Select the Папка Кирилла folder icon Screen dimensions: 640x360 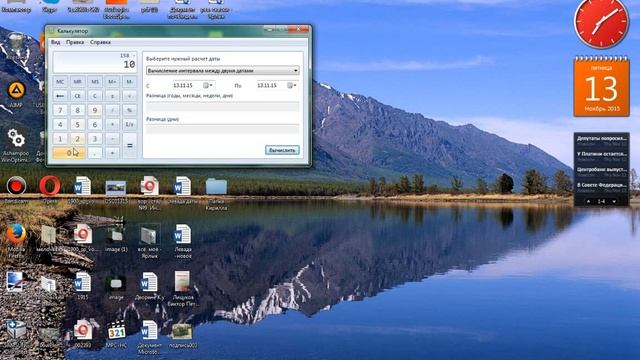point(216,187)
